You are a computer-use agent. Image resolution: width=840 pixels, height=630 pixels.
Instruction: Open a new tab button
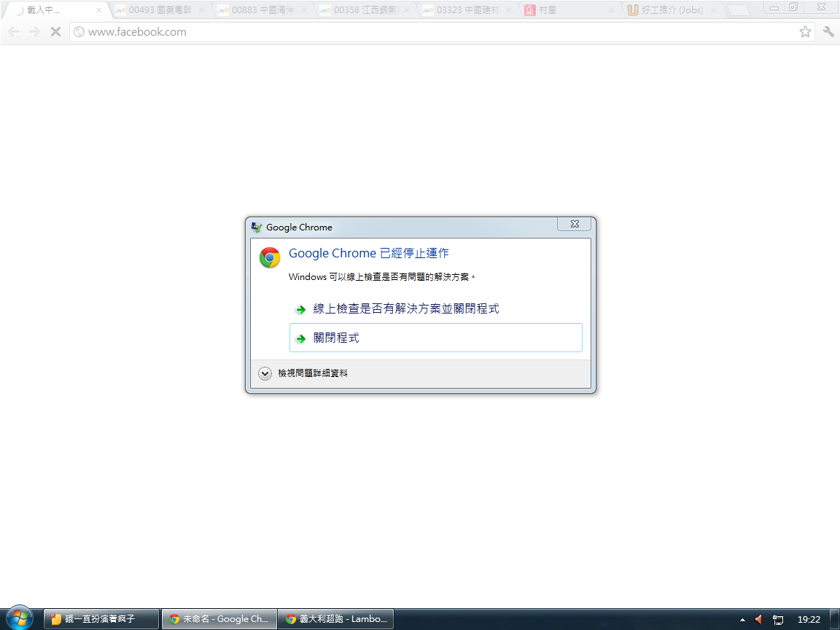(x=739, y=10)
